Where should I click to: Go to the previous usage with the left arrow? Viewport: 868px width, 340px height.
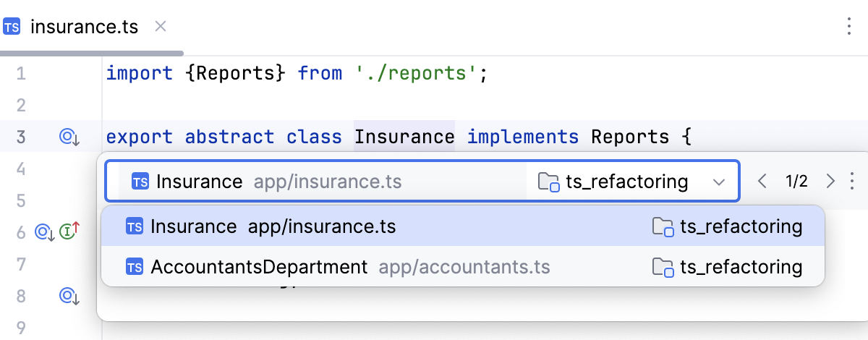(x=762, y=181)
